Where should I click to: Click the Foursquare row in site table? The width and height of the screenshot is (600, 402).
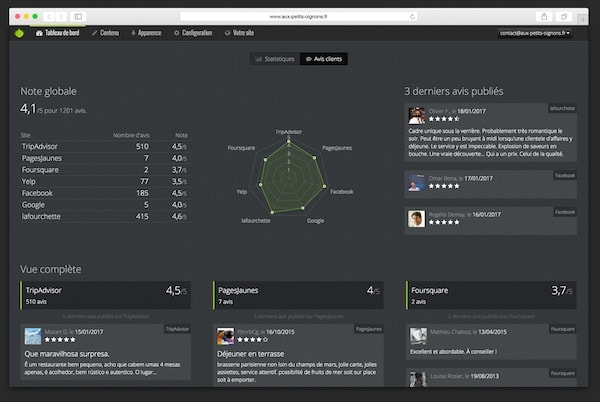tap(104, 170)
